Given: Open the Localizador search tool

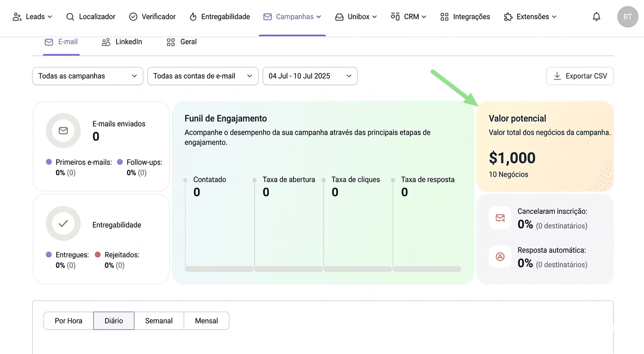Looking at the screenshot, I should (x=91, y=17).
